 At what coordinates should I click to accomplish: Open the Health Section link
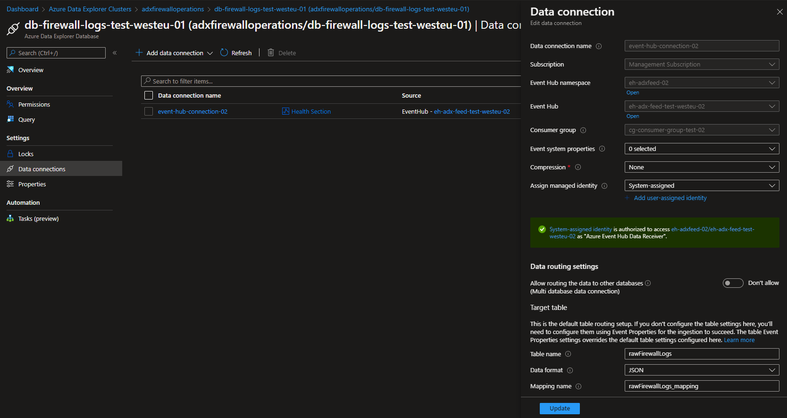click(x=311, y=111)
